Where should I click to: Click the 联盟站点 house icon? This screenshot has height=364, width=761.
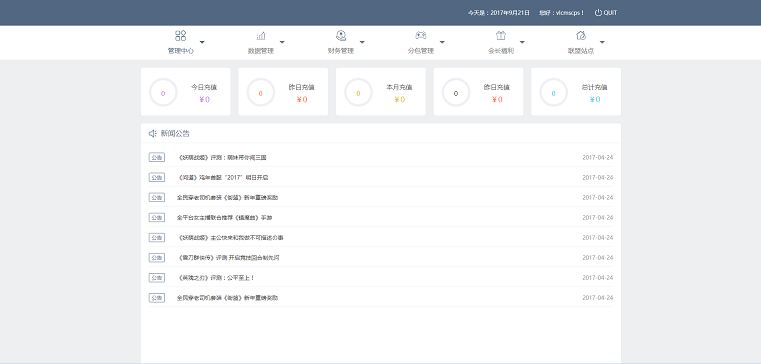580,35
